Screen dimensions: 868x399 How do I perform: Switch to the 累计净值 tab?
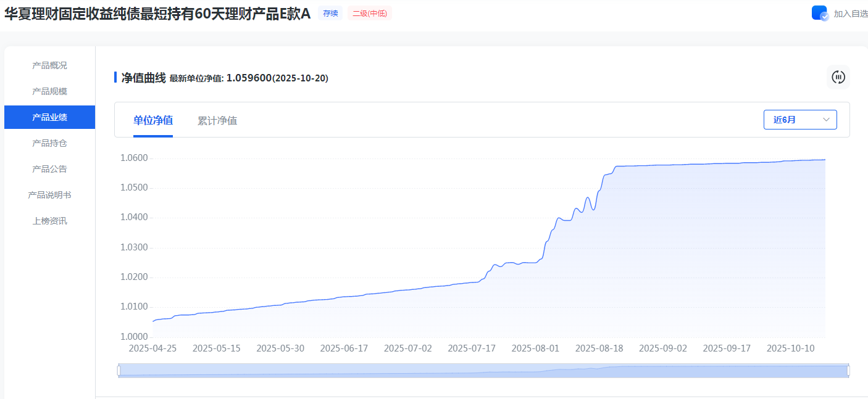coord(217,120)
